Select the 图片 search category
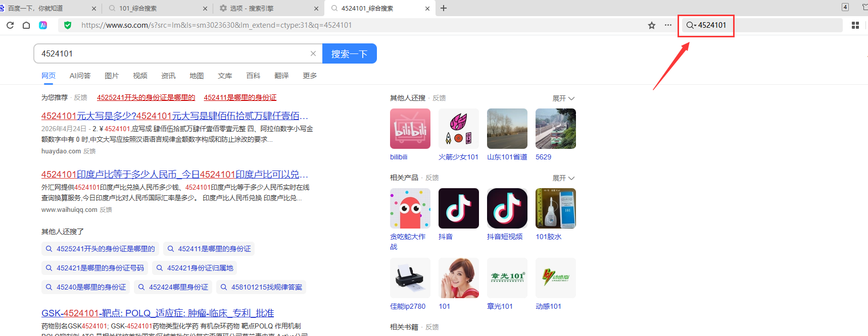868x336 pixels. [112, 76]
